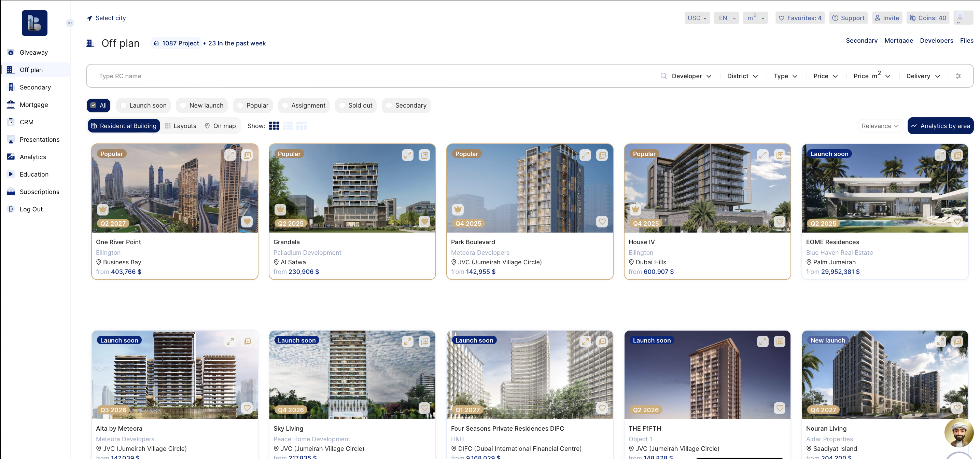980x459 pixels.
Task: Click the Analytics by area button
Action: [940, 126]
